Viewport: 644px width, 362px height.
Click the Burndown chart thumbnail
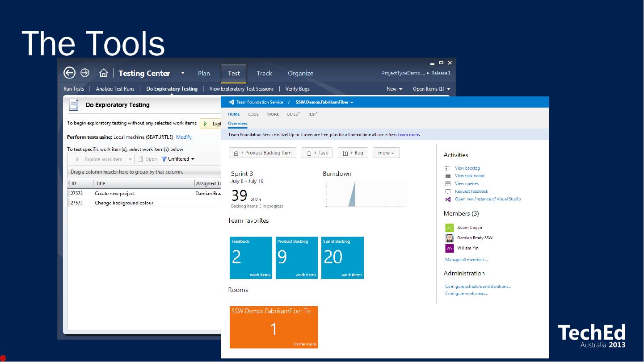tap(365, 193)
